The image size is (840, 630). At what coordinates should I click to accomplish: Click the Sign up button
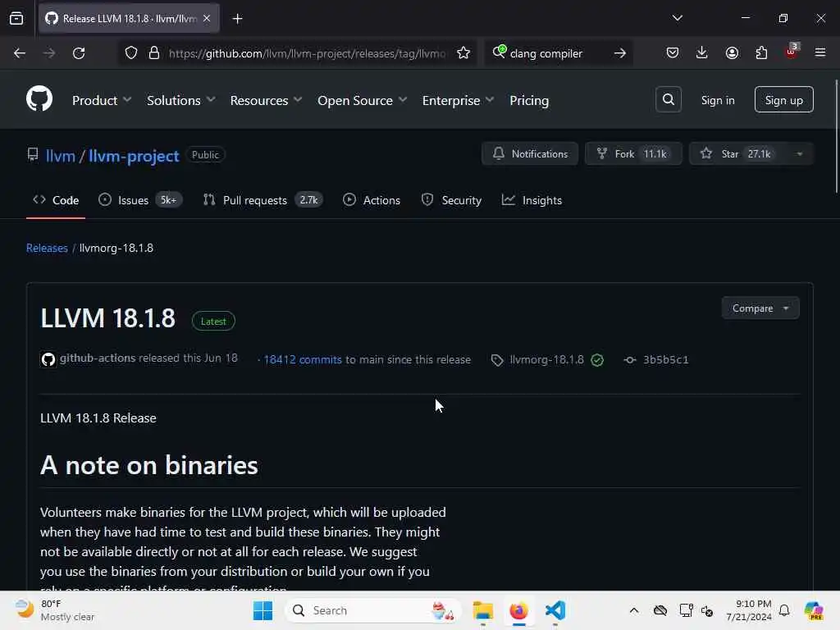tap(783, 99)
